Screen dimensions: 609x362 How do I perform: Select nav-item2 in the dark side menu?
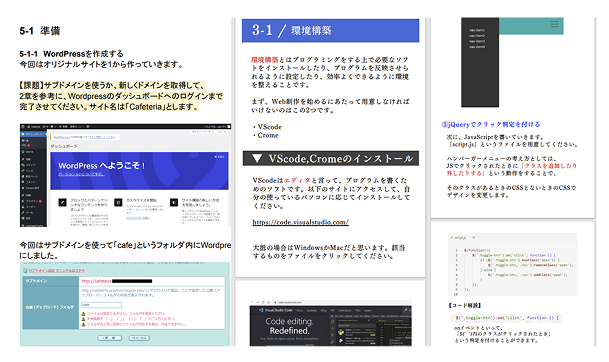pyautogui.click(x=477, y=35)
